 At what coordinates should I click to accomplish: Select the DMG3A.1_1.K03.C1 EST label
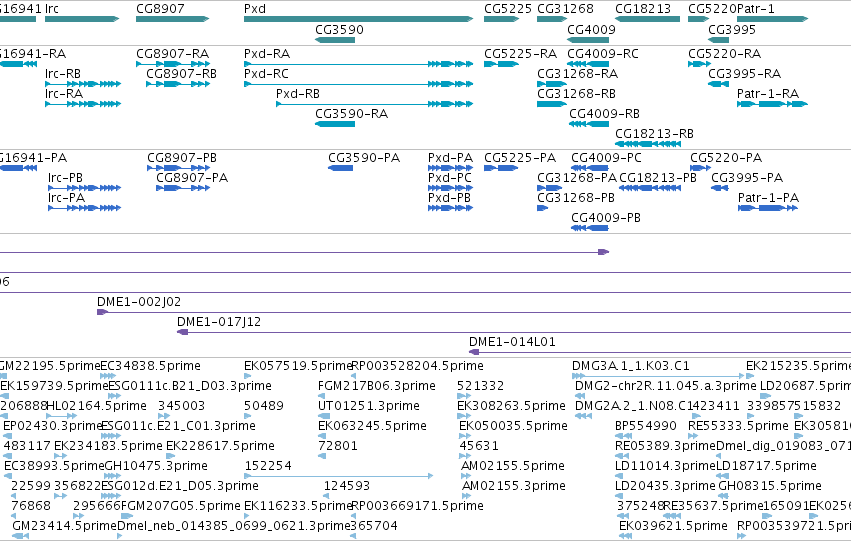(631, 366)
